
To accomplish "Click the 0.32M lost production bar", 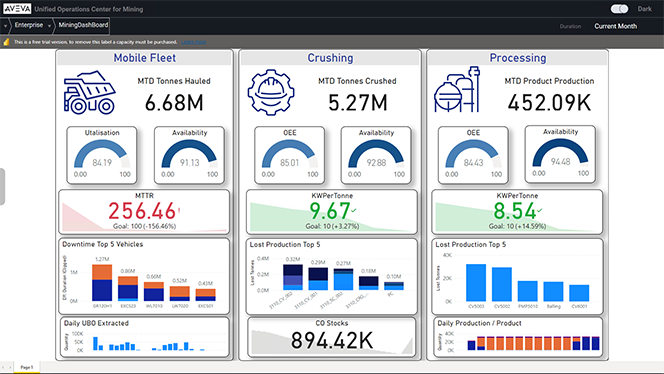I will pyautogui.click(x=293, y=277).
